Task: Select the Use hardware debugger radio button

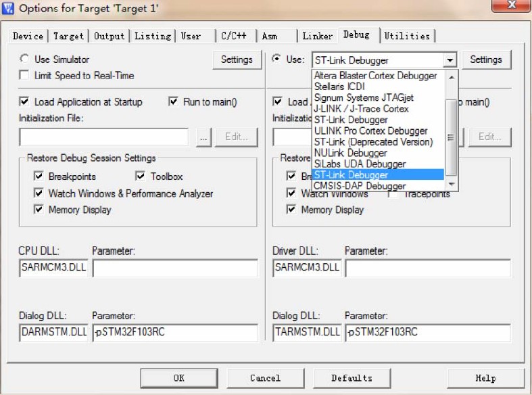Action: (x=276, y=59)
